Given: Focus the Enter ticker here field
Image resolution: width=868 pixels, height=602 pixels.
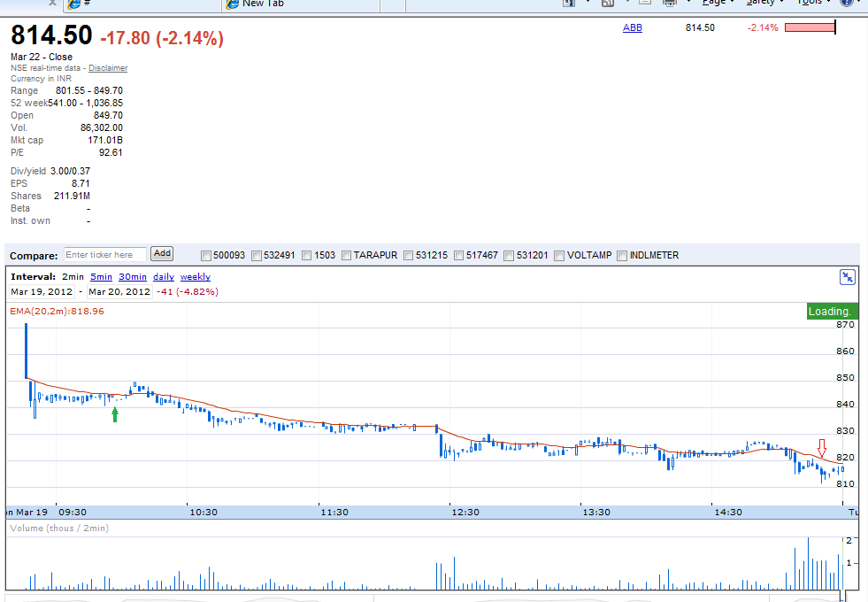Looking at the screenshot, I should click(105, 255).
